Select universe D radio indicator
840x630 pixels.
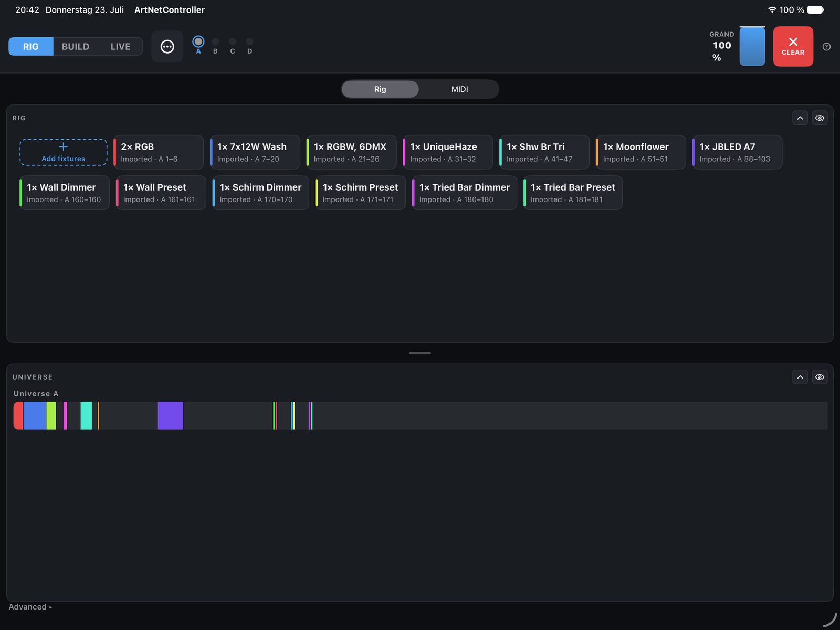point(249,42)
